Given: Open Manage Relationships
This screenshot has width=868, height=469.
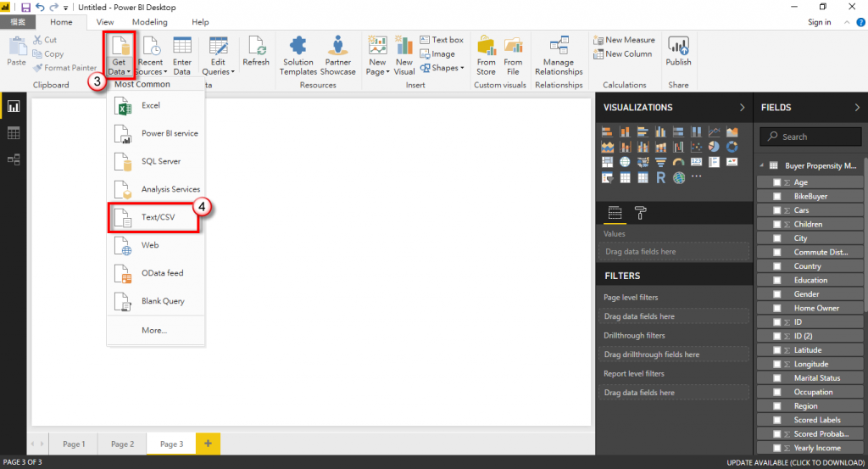Looking at the screenshot, I should [559, 55].
